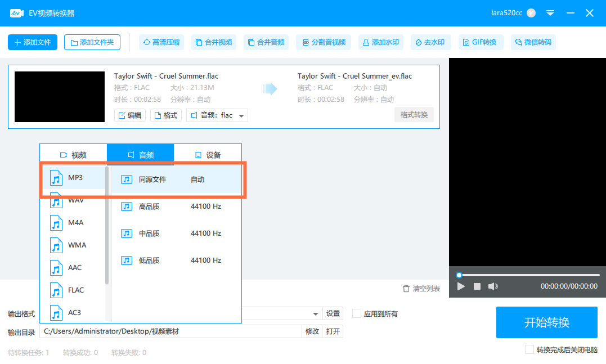Viewport: 606px width, 364px height.
Task: Stop the preview playback
Action: (477, 286)
